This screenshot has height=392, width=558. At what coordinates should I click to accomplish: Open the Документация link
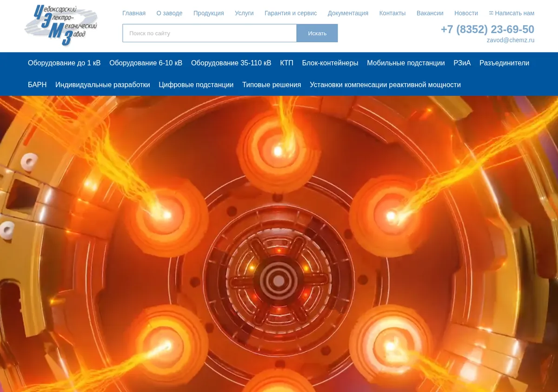pyautogui.click(x=348, y=13)
